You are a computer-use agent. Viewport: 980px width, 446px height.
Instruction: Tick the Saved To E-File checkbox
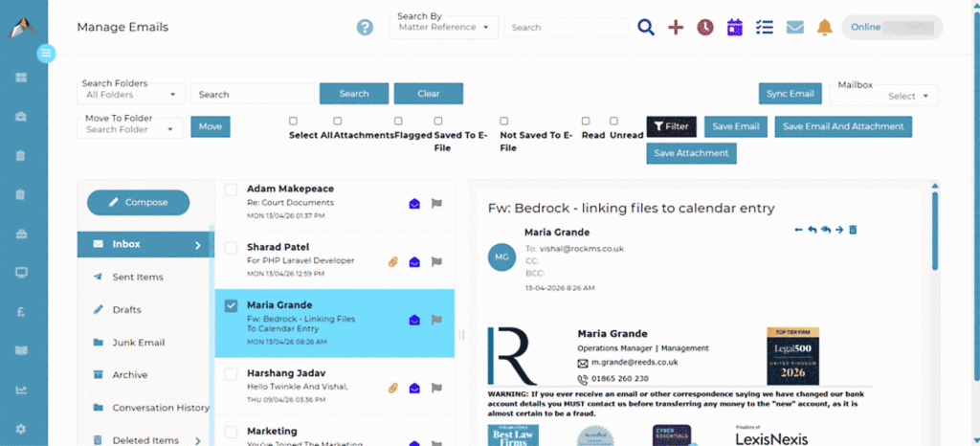point(438,122)
